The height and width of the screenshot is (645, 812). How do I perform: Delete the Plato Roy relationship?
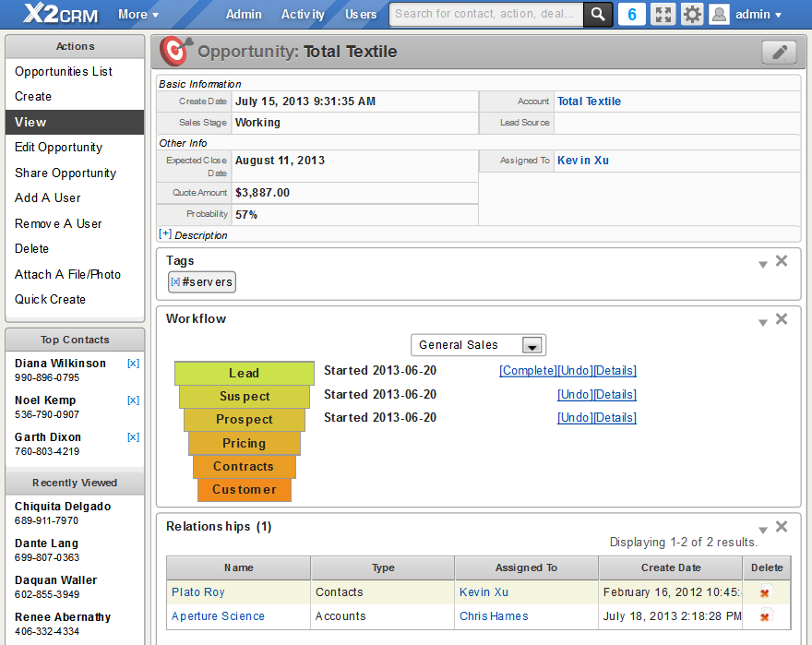[765, 592]
